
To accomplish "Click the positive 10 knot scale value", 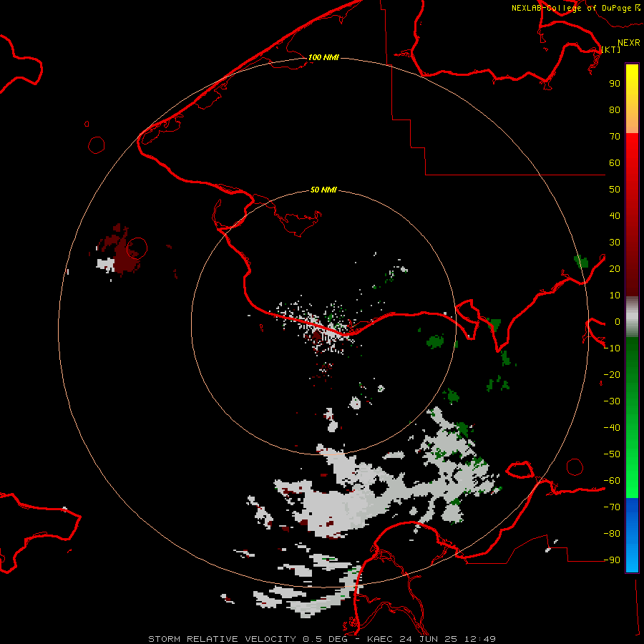I will coord(615,296).
